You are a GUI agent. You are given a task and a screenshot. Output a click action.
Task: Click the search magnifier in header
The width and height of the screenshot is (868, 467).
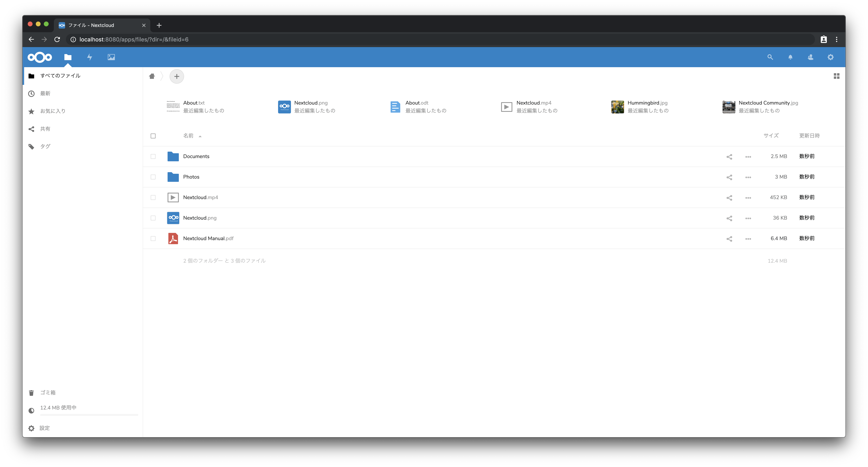[770, 57]
